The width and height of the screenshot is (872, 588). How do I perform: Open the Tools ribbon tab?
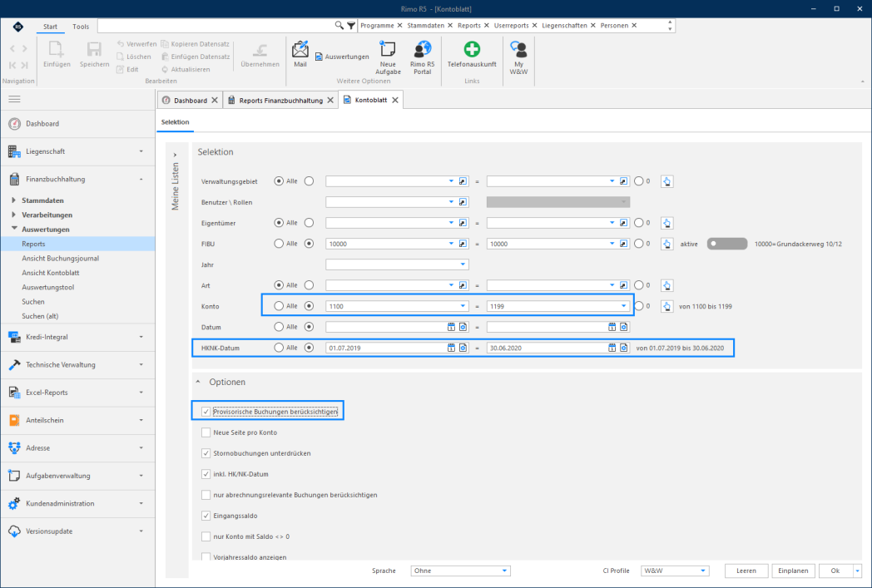(81, 26)
